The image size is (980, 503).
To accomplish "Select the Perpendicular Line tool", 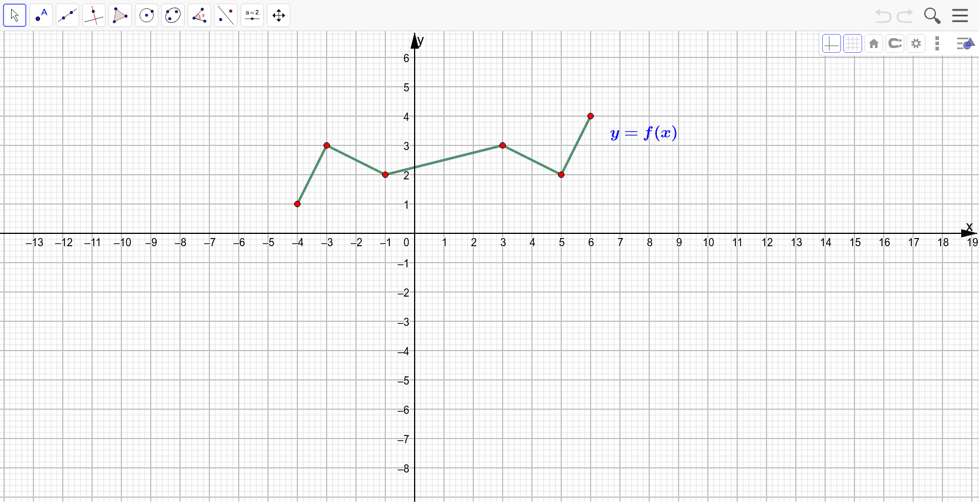I will click(94, 15).
